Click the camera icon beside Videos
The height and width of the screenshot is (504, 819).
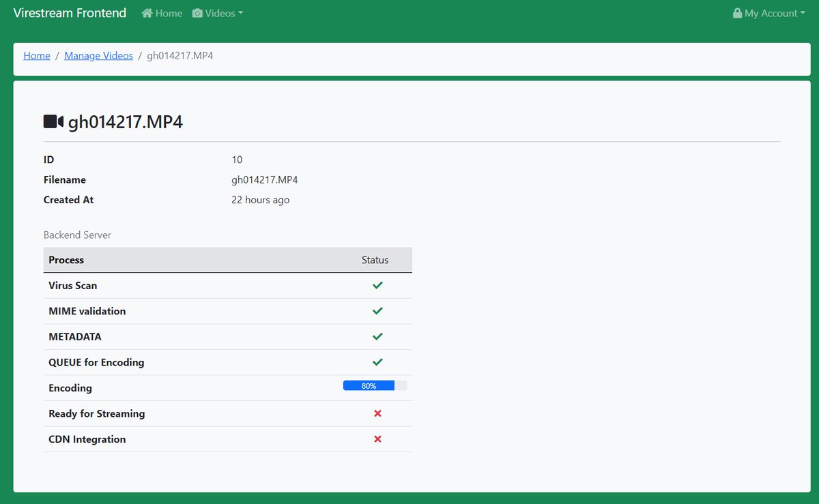pos(197,13)
